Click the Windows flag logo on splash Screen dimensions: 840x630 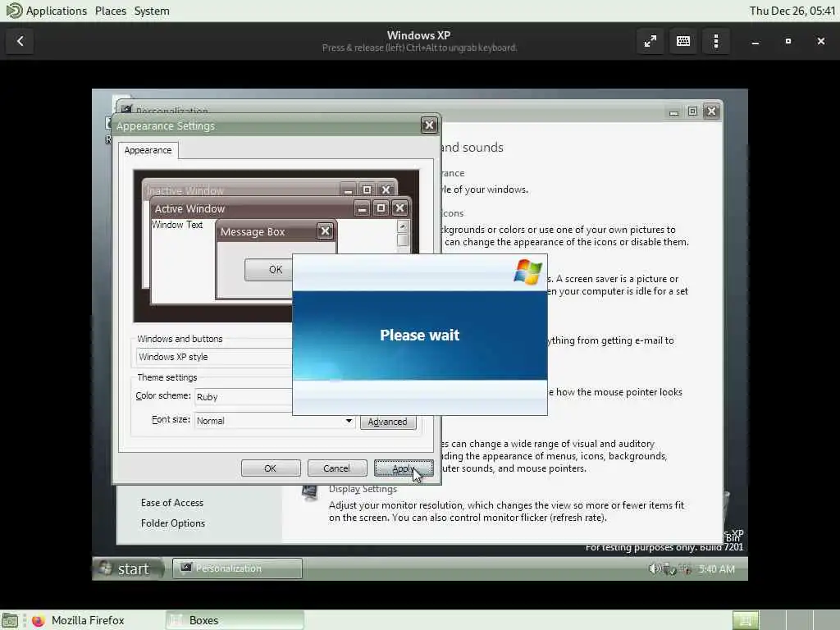[x=527, y=272]
